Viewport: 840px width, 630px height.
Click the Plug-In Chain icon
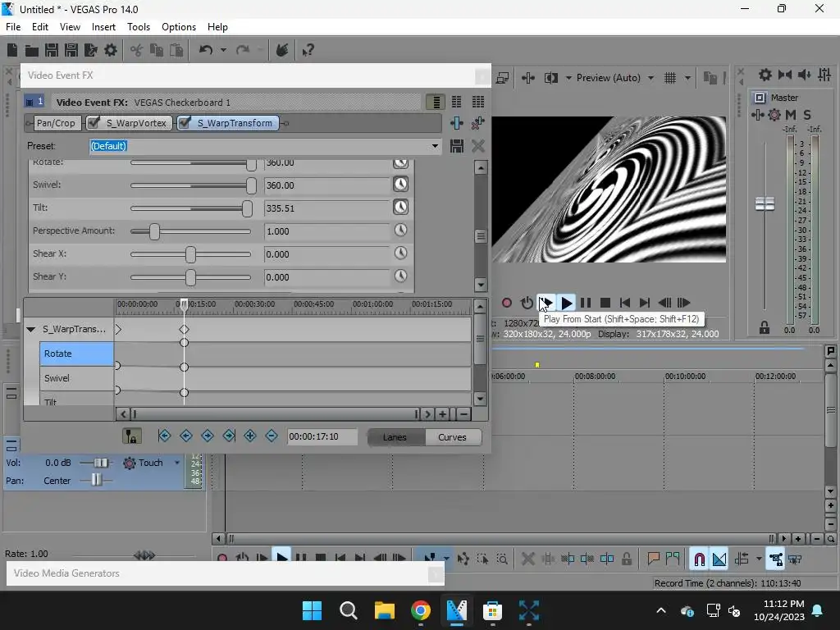[456, 123]
